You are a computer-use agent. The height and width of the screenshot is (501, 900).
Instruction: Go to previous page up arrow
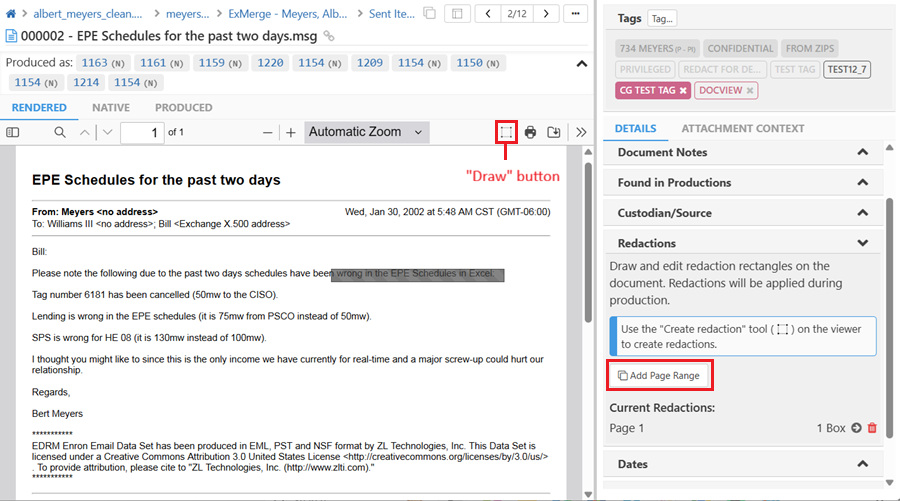tap(84, 133)
